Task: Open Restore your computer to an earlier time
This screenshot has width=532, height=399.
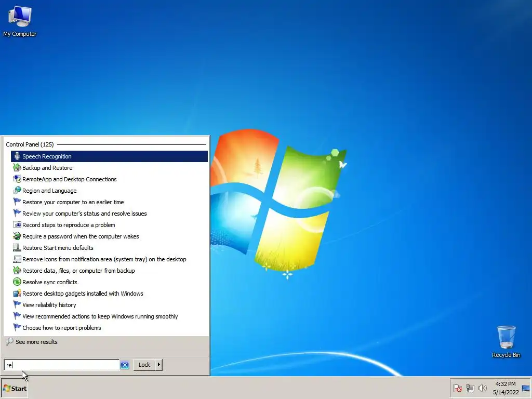Action: tap(109, 202)
